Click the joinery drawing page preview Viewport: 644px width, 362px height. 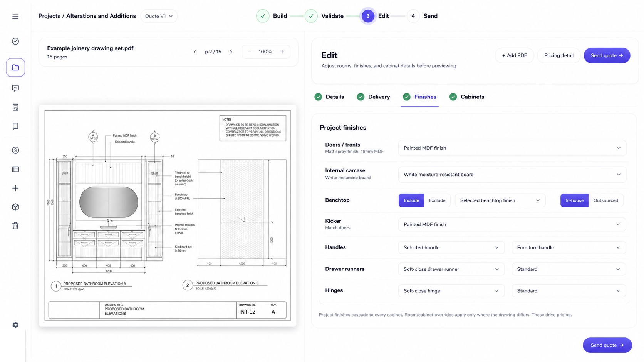tap(168, 215)
